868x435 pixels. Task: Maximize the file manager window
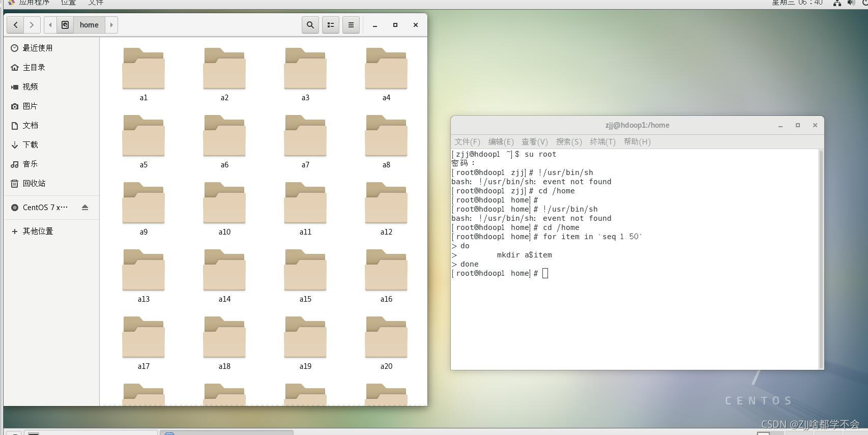(395, 25)
